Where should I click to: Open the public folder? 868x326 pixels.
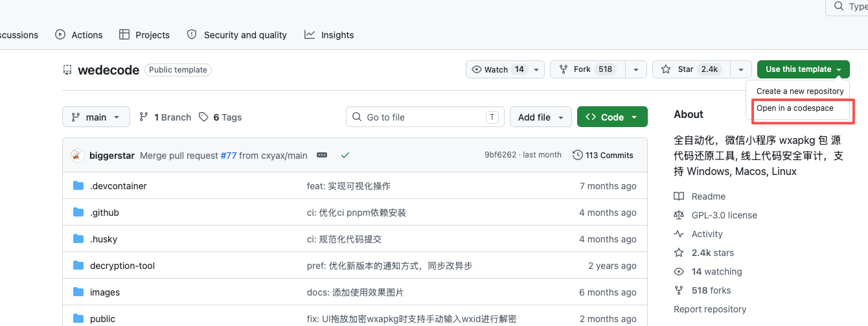pos(102,319)
